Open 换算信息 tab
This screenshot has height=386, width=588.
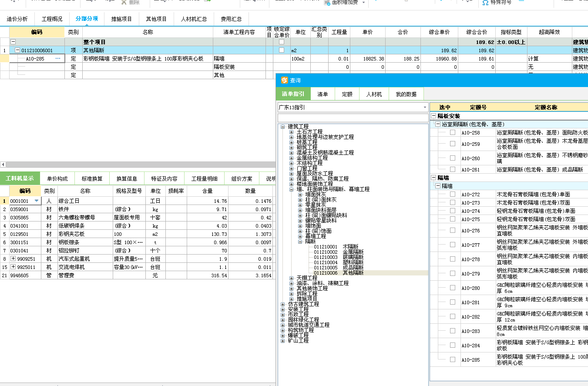click(x=127, y=178)
